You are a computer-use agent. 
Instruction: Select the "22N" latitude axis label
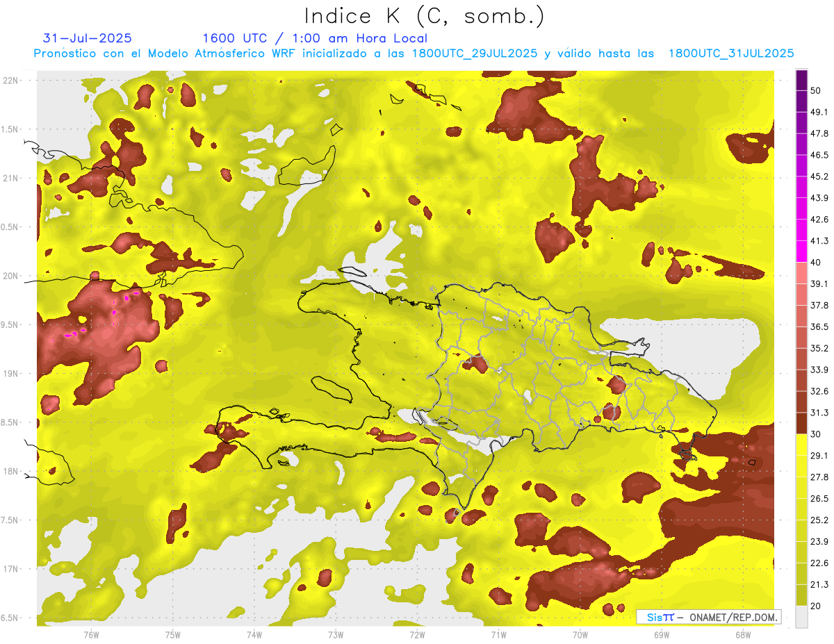10,81
